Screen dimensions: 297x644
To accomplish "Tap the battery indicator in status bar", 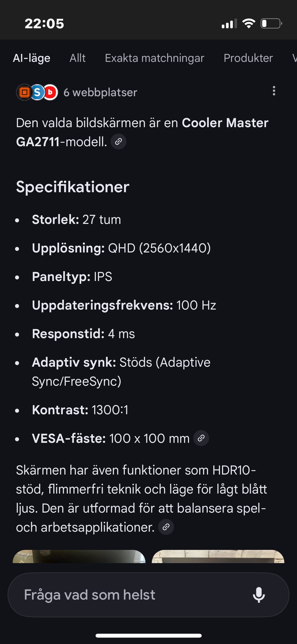I will [271, 24].
